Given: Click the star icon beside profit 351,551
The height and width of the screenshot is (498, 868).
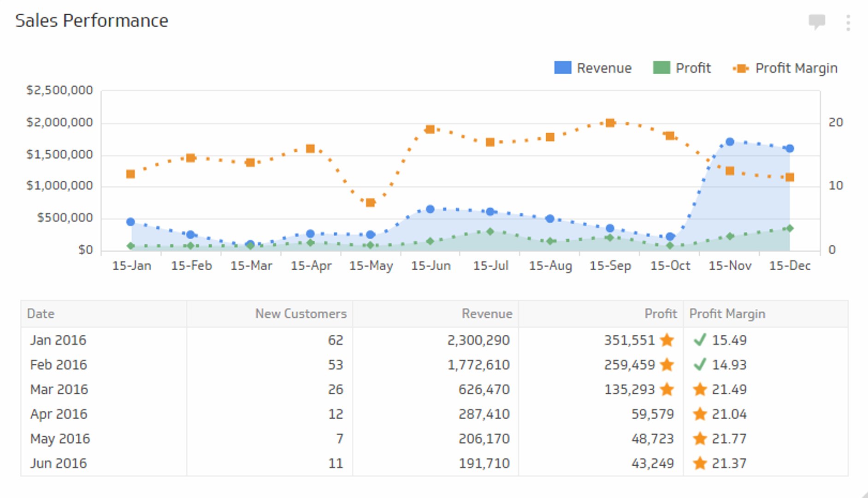Looking at the screenshot, I should point(667,340).
